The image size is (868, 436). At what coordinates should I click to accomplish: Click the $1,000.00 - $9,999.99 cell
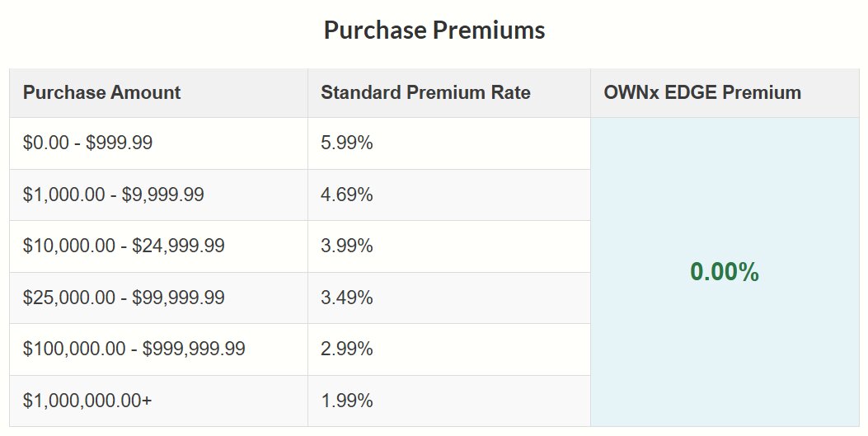[x=114, y=195]
